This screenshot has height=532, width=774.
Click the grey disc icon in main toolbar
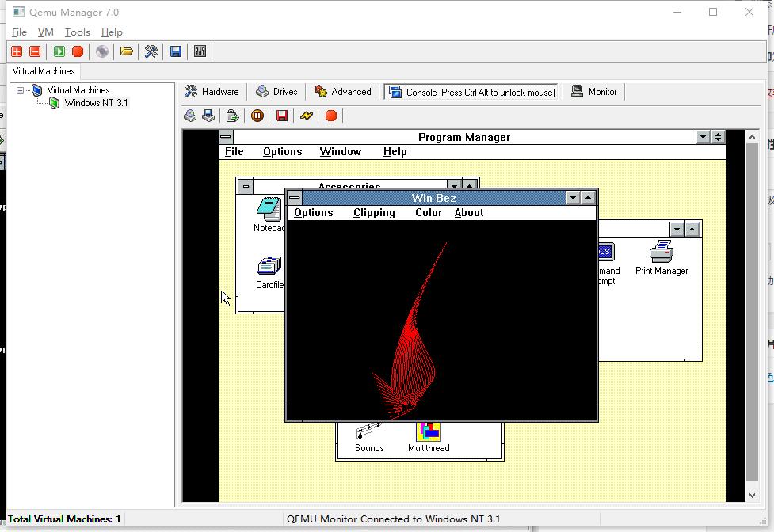point(102,51)
